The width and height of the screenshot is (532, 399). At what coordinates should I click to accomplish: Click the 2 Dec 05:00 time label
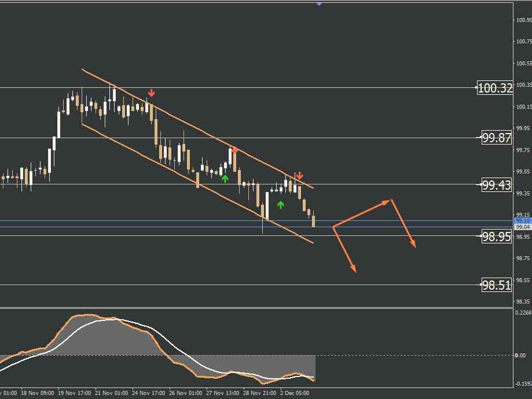tap(295, 393)
